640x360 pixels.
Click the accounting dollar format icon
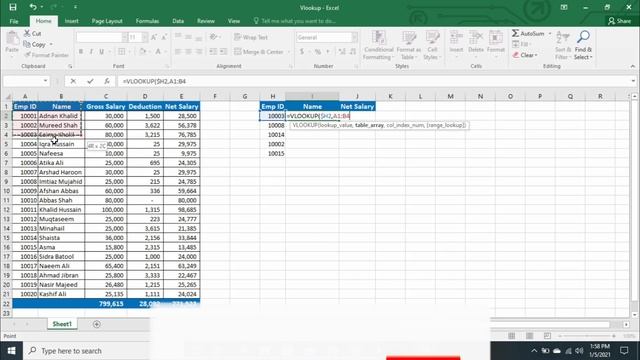tap(302, 51)
